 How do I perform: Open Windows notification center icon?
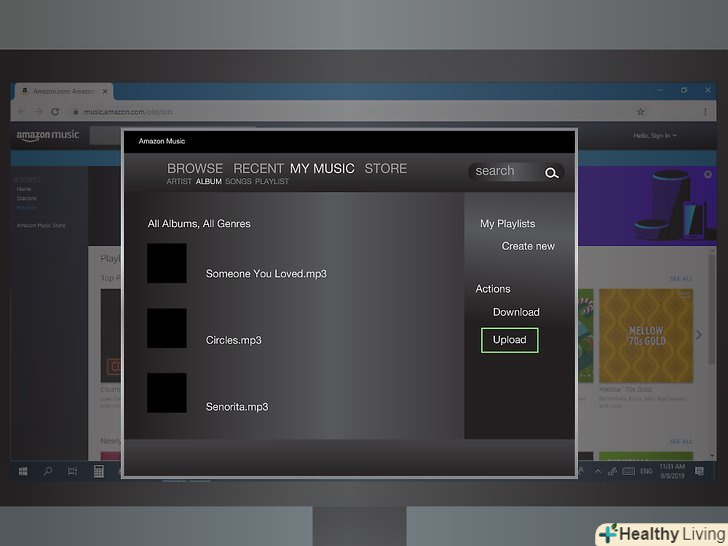pos(699,471)
